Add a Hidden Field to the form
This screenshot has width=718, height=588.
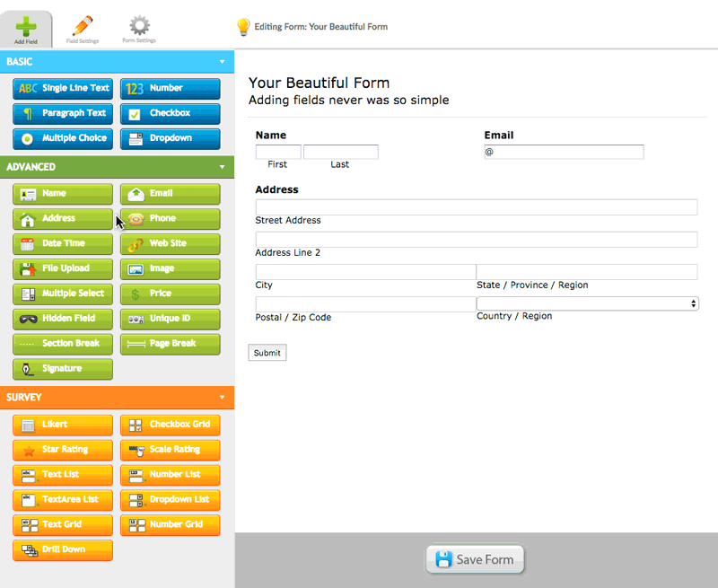coord(63,319)
